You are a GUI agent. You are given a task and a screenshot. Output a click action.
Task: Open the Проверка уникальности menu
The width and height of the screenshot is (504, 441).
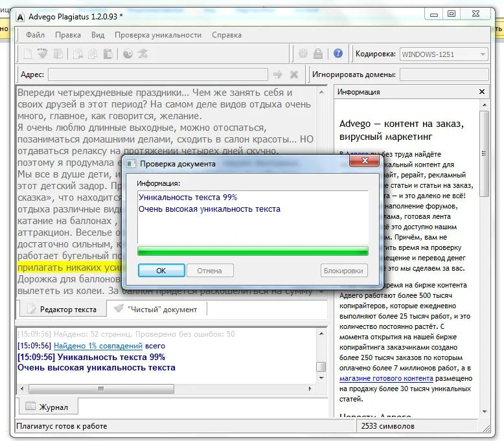pyautogui.click(x=158, y=35)
